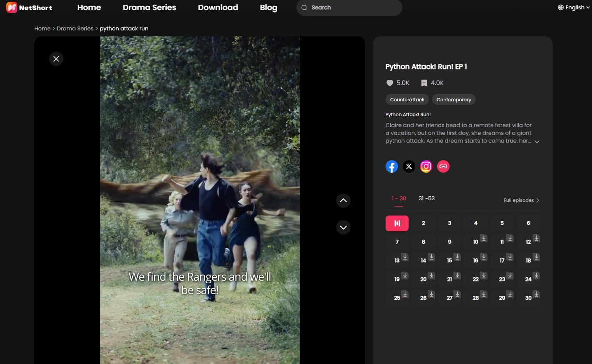Image resolution: width=592 pixels, height=364 pixels.
Task: Play episode 7
Action: tap(397, 242)
